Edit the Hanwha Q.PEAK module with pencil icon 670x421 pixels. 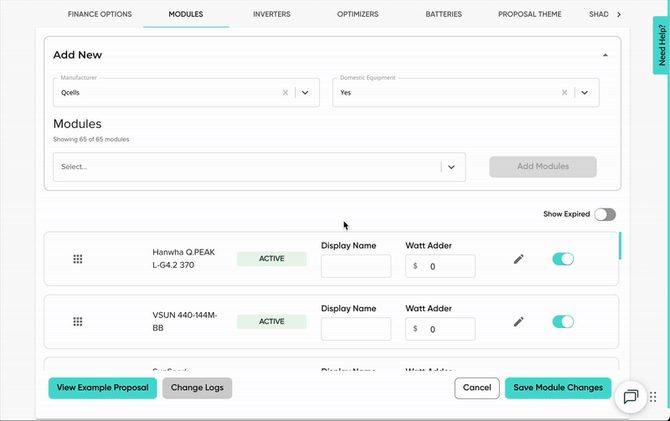[x=518, y=259]
